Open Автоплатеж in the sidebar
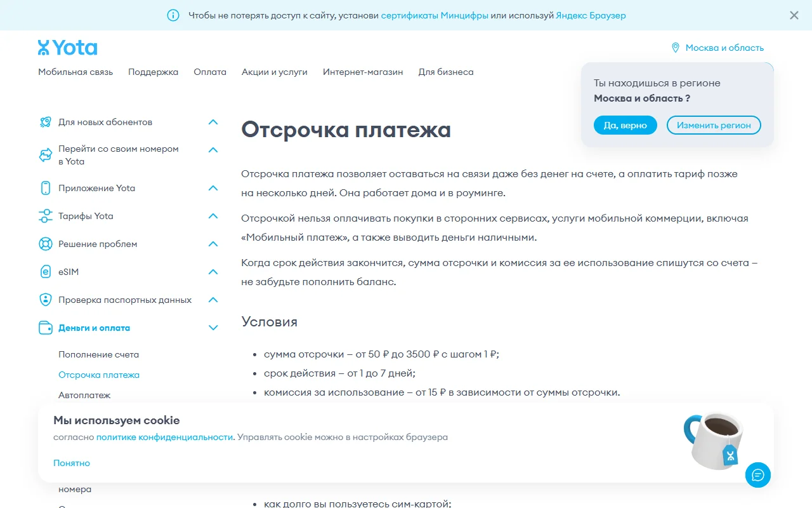 pos(84,395)
